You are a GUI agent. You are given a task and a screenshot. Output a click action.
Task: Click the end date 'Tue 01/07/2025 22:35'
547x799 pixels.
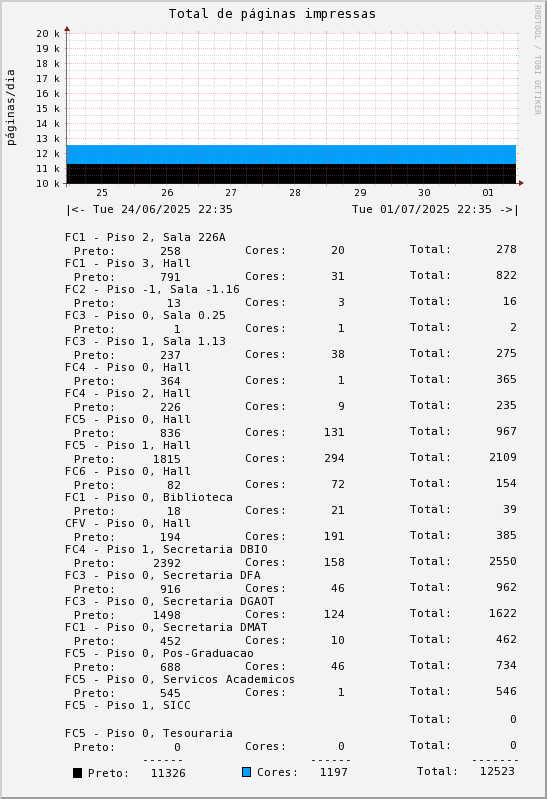[422, 209]
